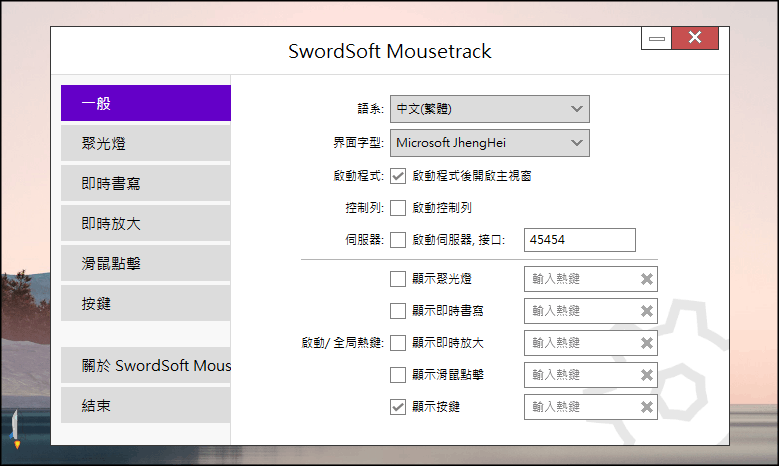Enable the 啟動伺服器 checkbox
The height and width of the screenshot is (466, 779).
(x=397, y=240)
